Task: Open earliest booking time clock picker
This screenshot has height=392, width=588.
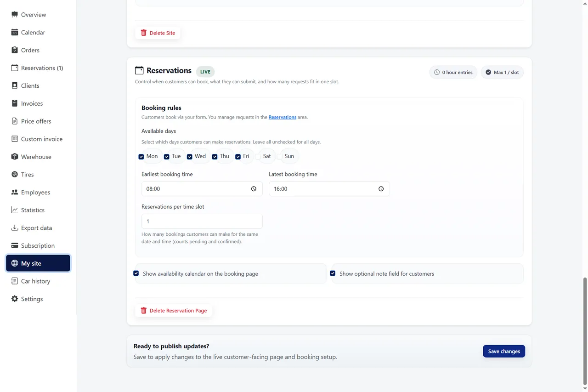Action: click(x=254, y=189)
